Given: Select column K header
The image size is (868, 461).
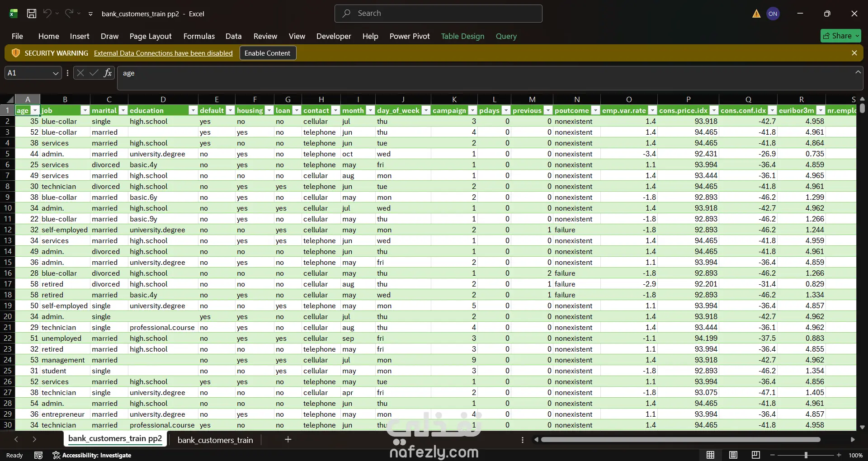Looking at the screenshot, I should point(454,99).
